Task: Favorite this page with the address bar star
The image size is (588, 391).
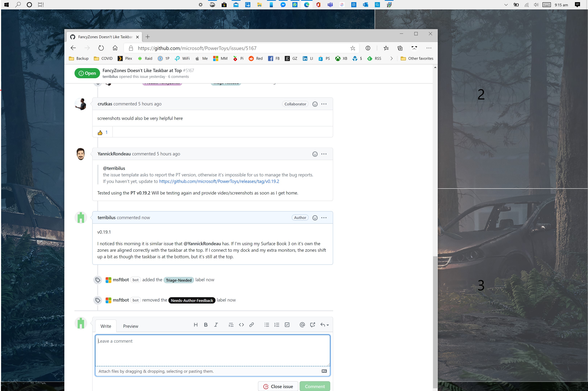Action: (x=352, y=48)
